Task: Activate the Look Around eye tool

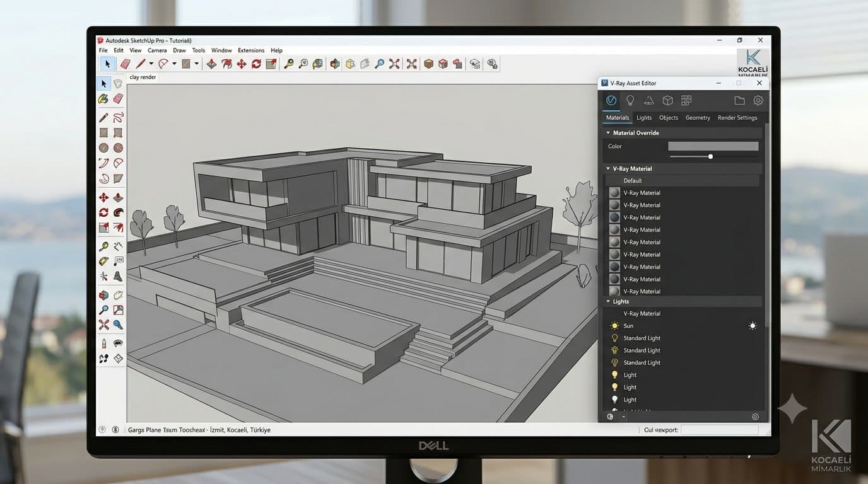Action: [118, 343]
